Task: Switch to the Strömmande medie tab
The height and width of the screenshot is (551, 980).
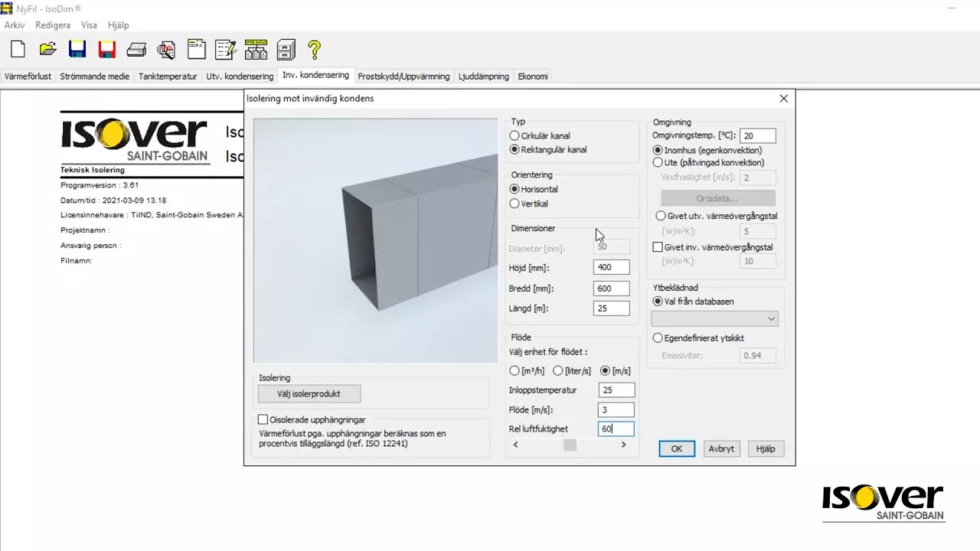Action: tap(95, 77)
